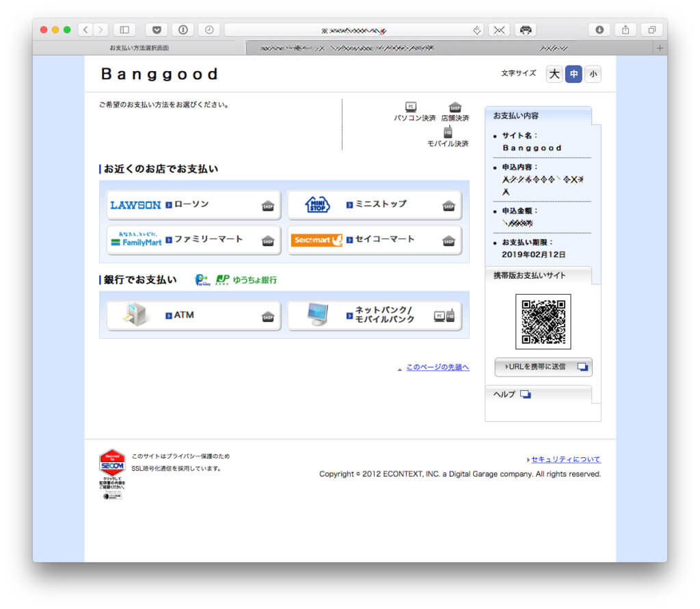The width and height of the screenshot is (700, 609).
Task: Toggle the Safari sidebar
Action: (x=124, y=29)
